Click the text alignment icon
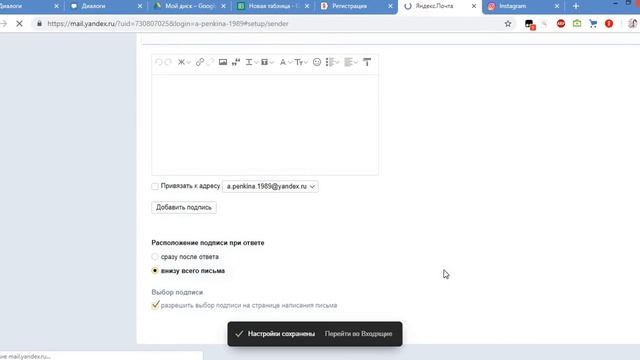 coord(348,62)
